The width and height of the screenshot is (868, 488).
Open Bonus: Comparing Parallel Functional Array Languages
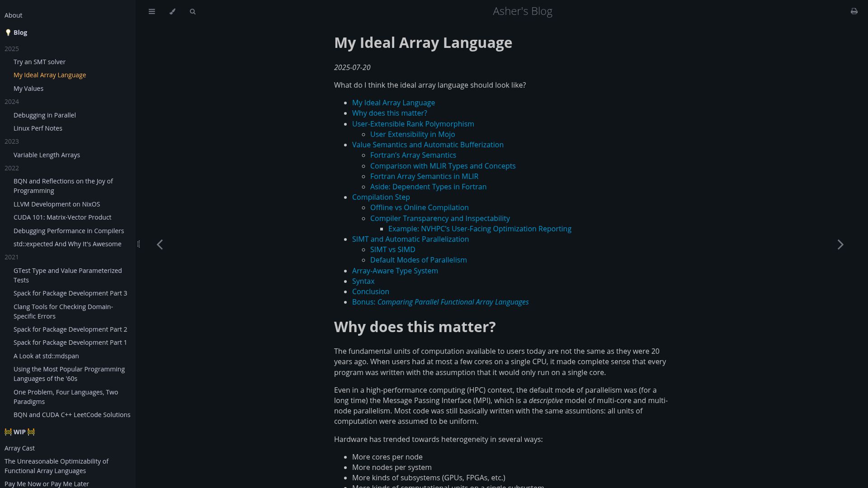click(440, 302)
